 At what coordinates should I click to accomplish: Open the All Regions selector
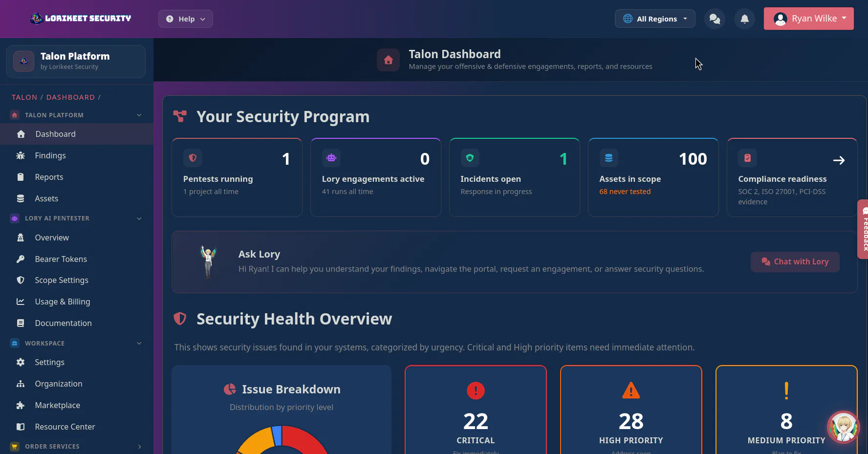[x=655, y=19]
